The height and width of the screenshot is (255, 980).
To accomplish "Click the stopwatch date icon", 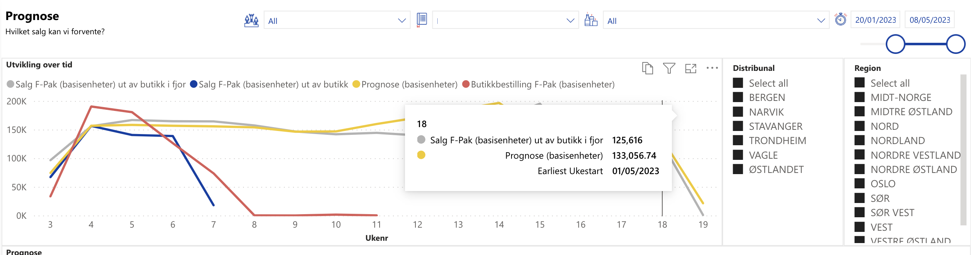I will [840, 19].
